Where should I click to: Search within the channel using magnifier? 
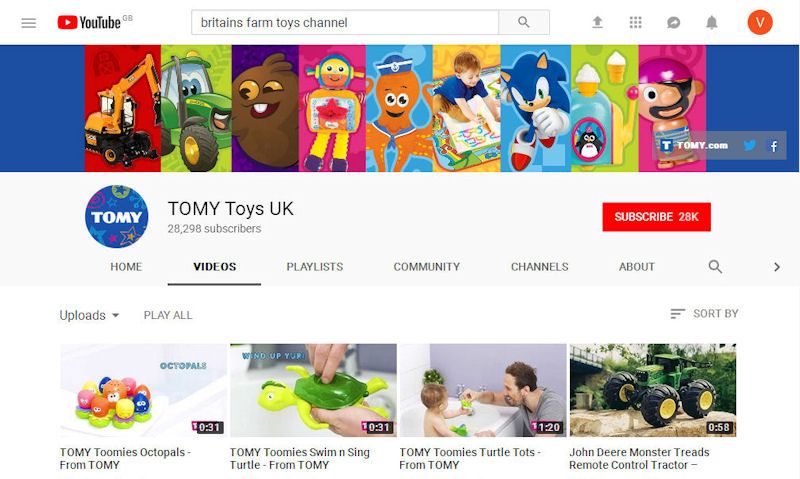tap(715, 266)
